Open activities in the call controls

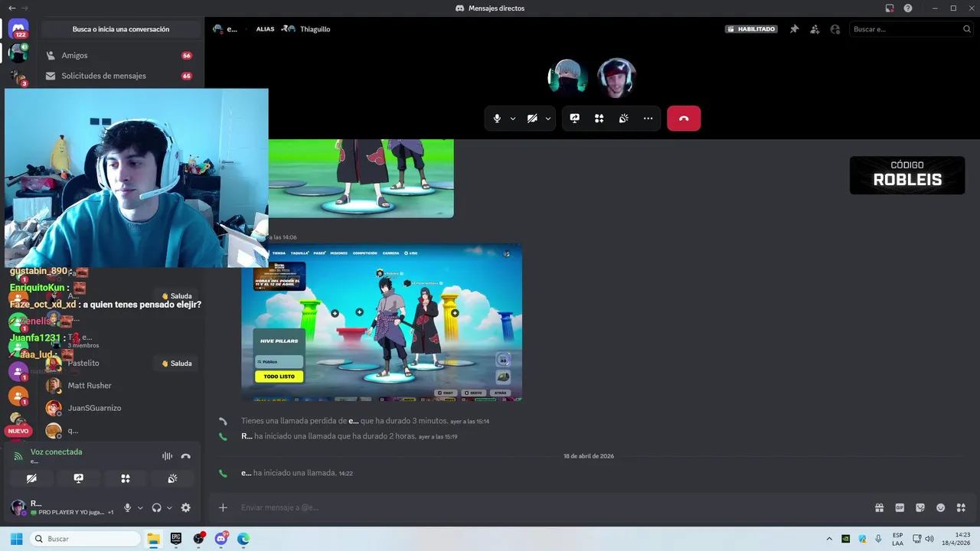tap(599, 119)
